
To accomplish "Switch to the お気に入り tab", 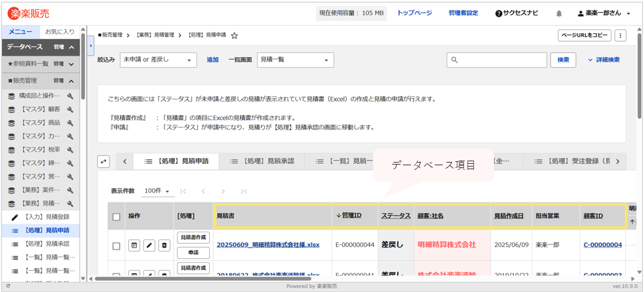I will pyautogui.click(x=60, y=32).
